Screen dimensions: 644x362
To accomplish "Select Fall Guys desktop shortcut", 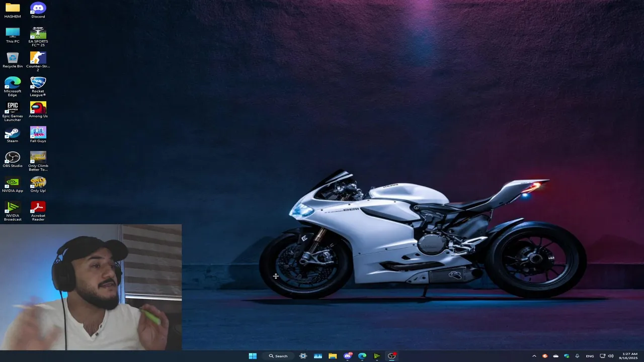I will (38, 135).
